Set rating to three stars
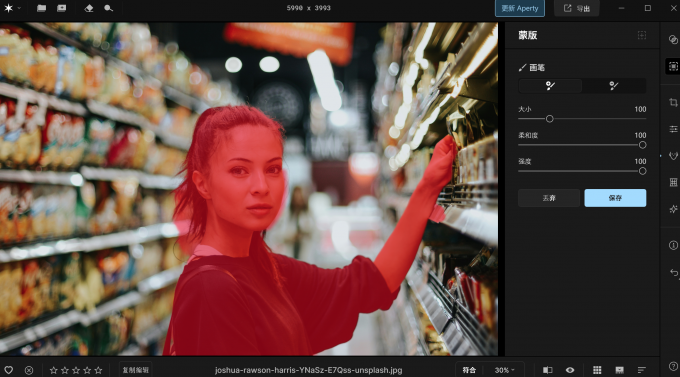Image resolution: width=680 pixels, height=377 pixels. pos(76,370)
